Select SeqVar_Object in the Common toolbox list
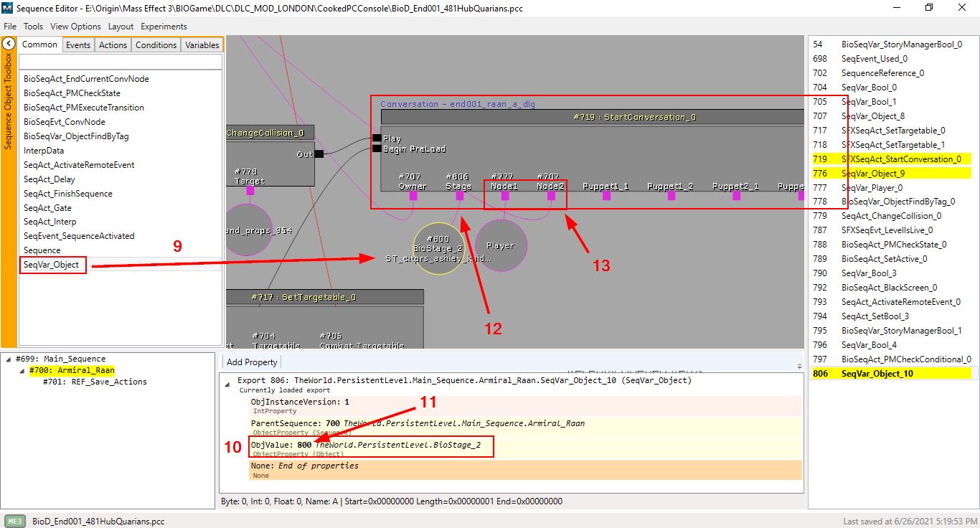The height and width of the screenshot is (528, 980). point(50,265)
